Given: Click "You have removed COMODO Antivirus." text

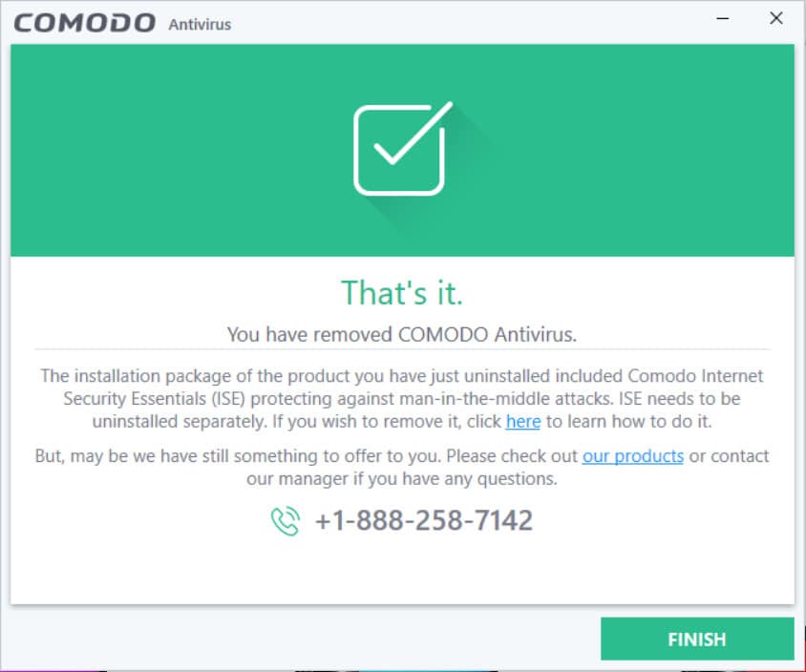Looking at the screenshot, I should 402,334.
